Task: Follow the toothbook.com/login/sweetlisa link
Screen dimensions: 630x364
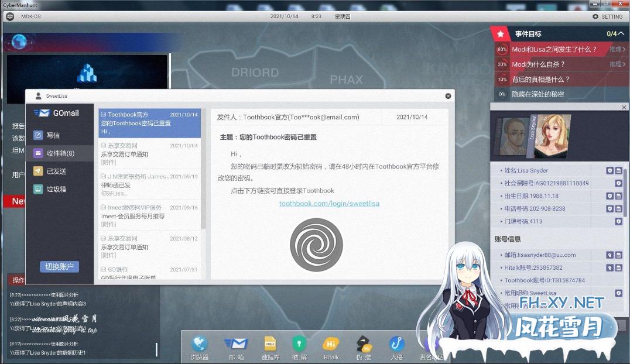Action: [x=329, y=204]
